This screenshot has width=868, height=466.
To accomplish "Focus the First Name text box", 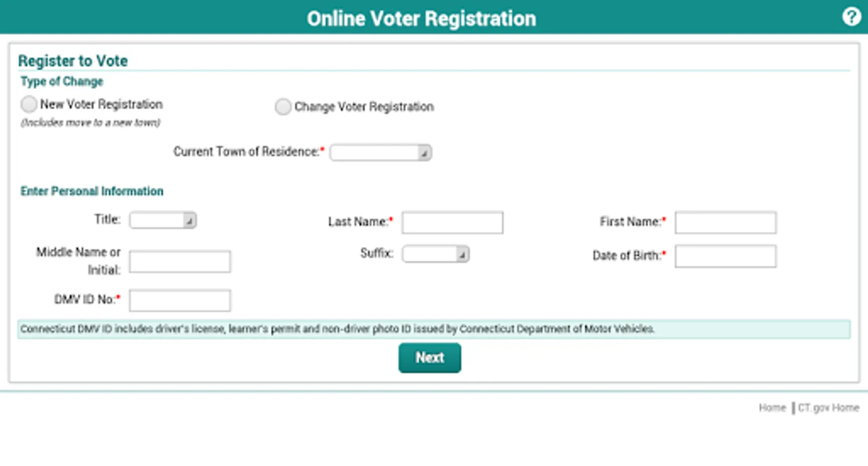I will point(725,223).
